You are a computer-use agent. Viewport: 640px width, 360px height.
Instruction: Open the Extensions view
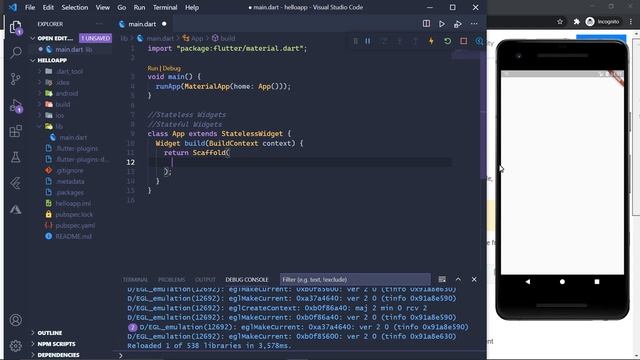point(16,131)
